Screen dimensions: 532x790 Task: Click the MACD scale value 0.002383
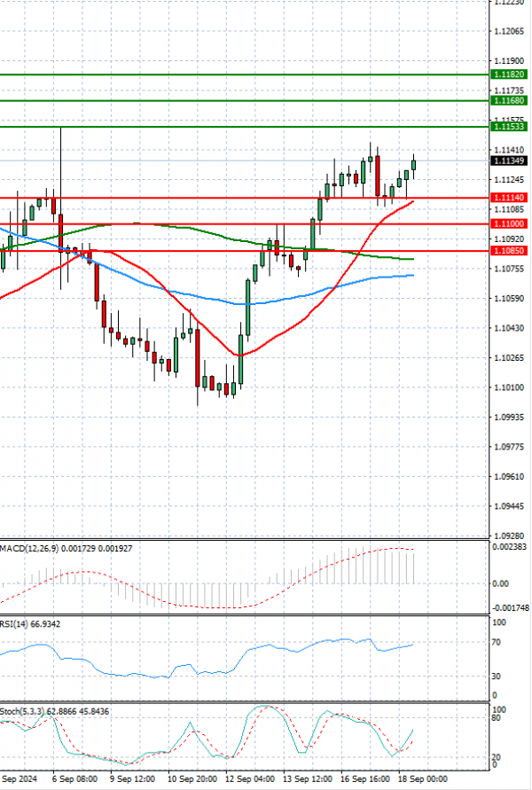coord(510,547)
